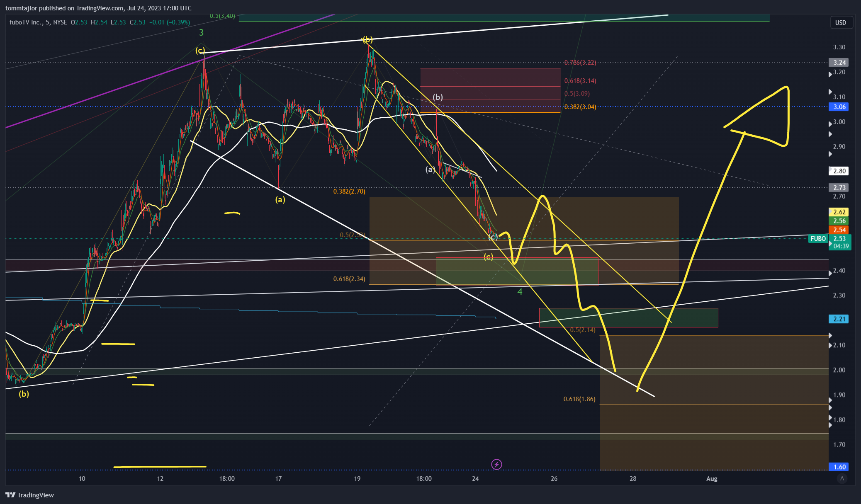Select the 0.618(3.14) Fibonacci label

(x=580, y=81)
